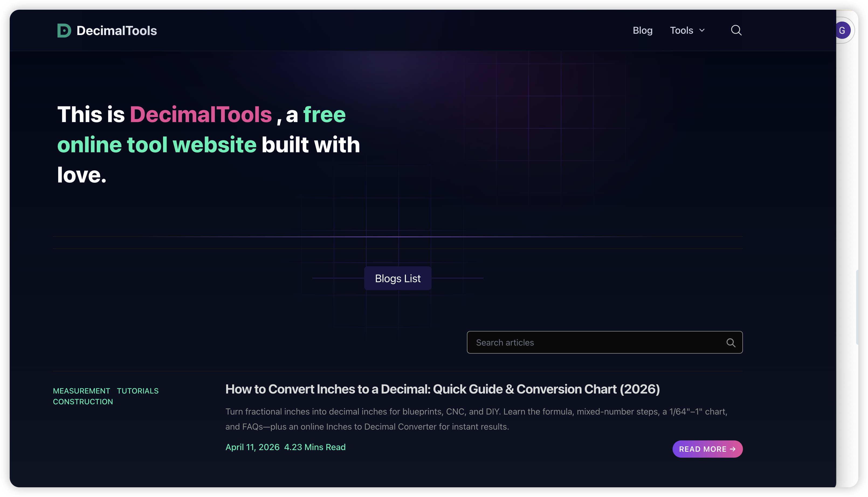Open the DecimalTools home link
Screen dimensions: 868x497
(107, 30)
